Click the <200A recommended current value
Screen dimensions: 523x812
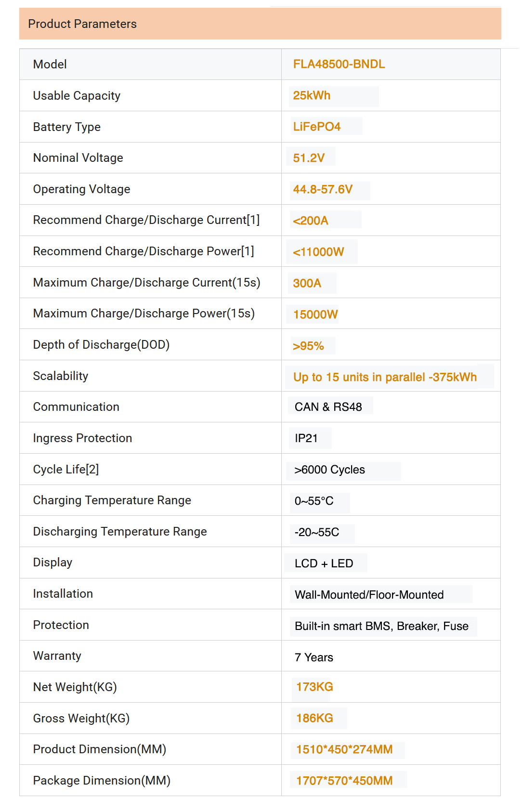tap(311, 221)
